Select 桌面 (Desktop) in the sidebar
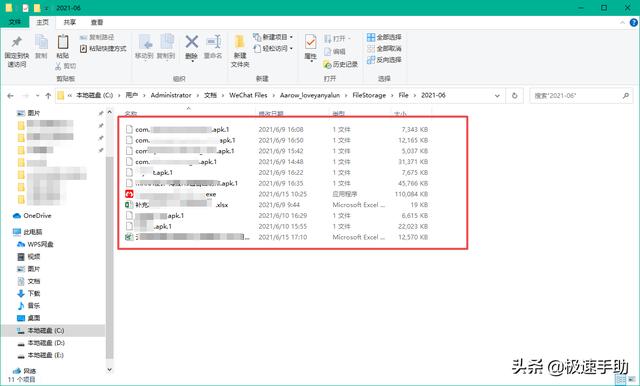Screen dimensions: 640x386 pyautogui.click(x=29, y=318)
